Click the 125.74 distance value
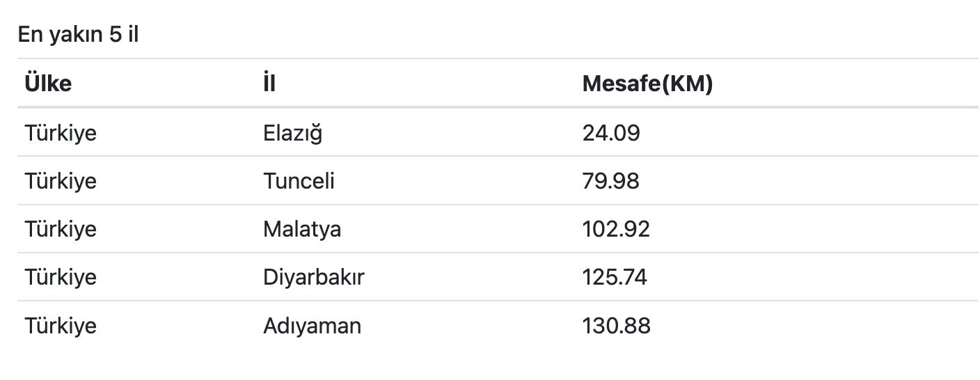This screenshot has height=380, width=980. tap(615, 277)
